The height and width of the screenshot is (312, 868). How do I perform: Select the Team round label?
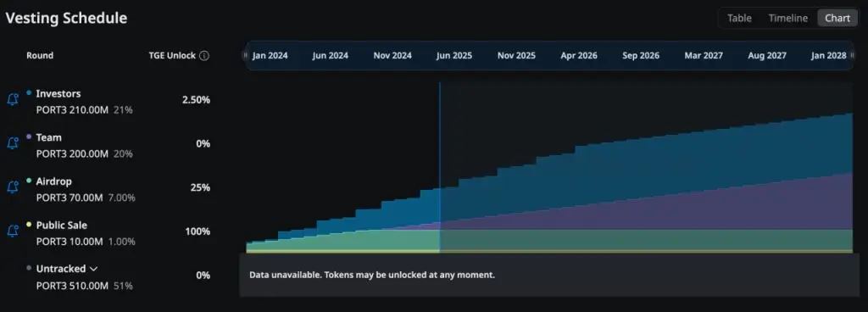tap(48, 137)
